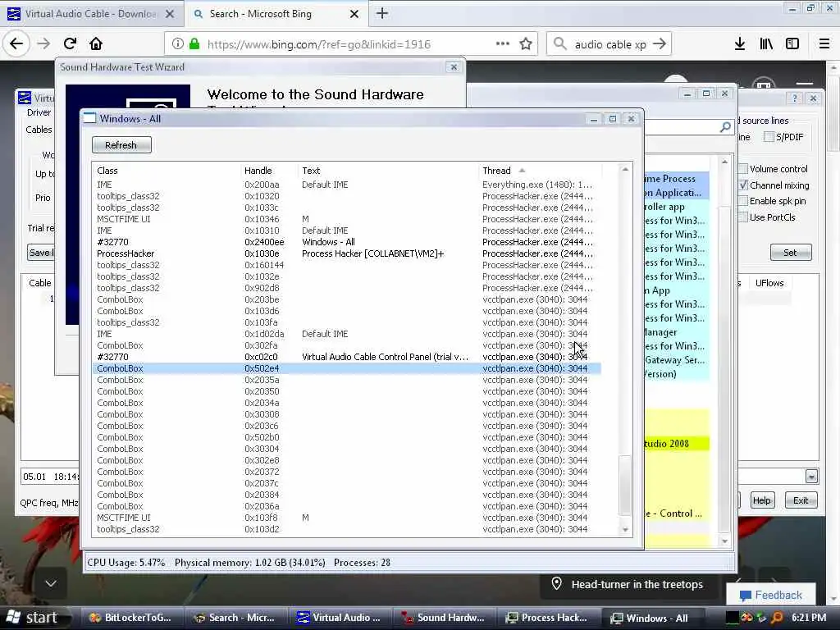This screenshot has width=840, height=630.
Task: Click the 'audio cable xp' search field
Action: click(610, 44)
